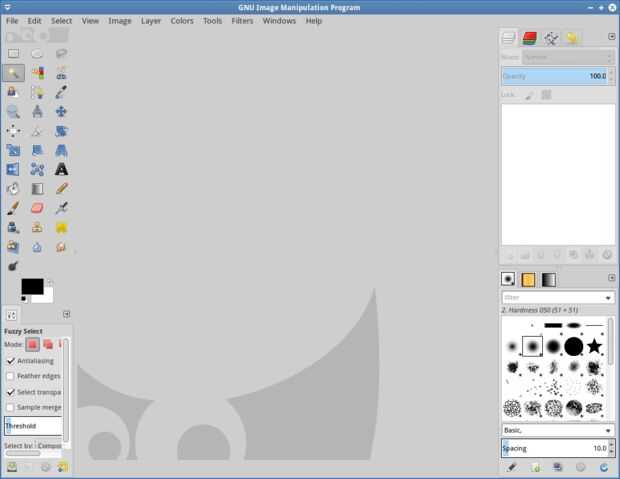Select the Measure compass tool
The image size is (620, 479).
(x=37, y=112)
